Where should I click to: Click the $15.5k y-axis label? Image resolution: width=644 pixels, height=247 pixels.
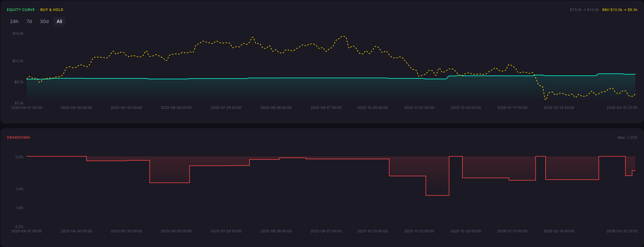pyautogui.click(x=18, y=33)
